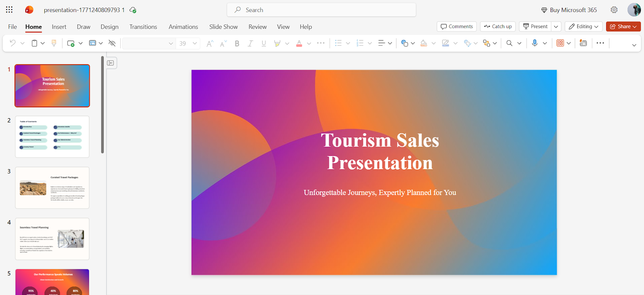The width and height of the screenshot is (644, 295).
Task: Click the Catch up button
Action: [x=498, y=27]
